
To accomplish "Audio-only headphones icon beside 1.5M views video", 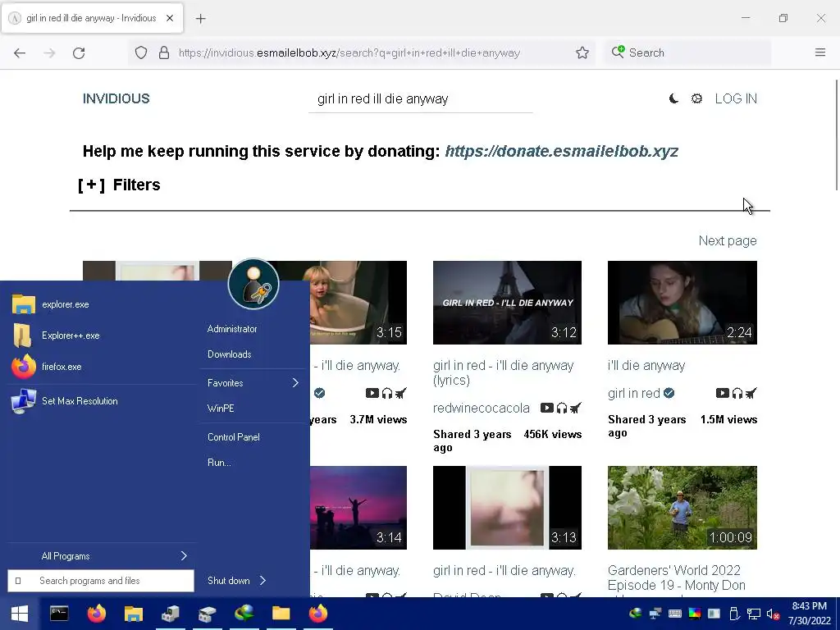I will click(x=737, y=393).
